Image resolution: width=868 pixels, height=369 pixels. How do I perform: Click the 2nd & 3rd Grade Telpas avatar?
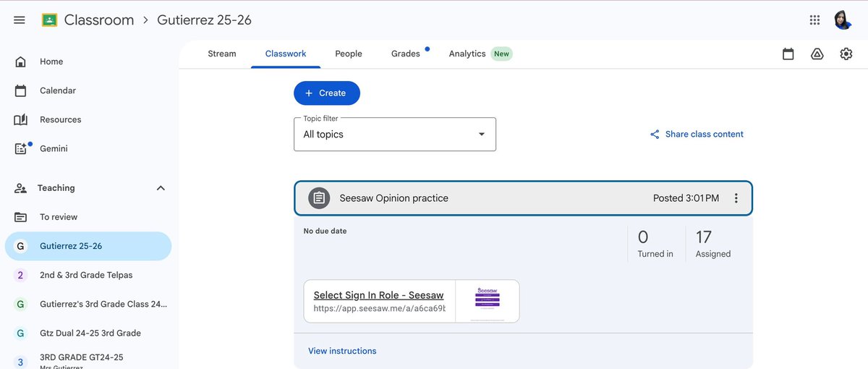pos(20,275)
